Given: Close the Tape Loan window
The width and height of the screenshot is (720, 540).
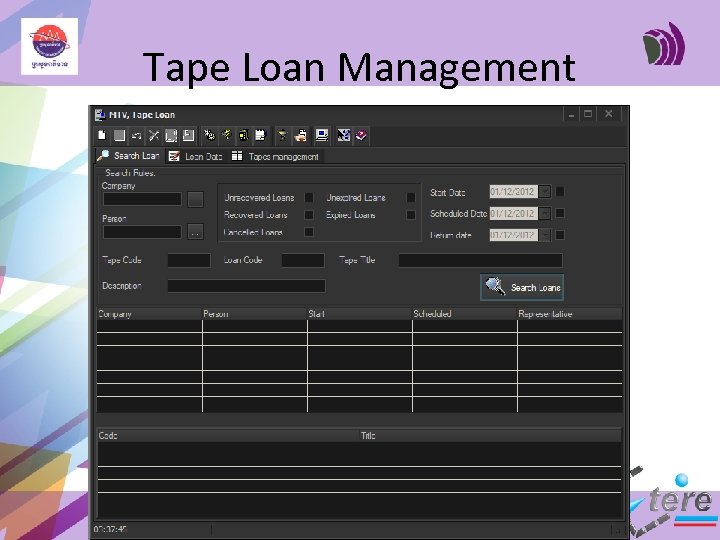Looking at the screenshot, I should 609,114.
